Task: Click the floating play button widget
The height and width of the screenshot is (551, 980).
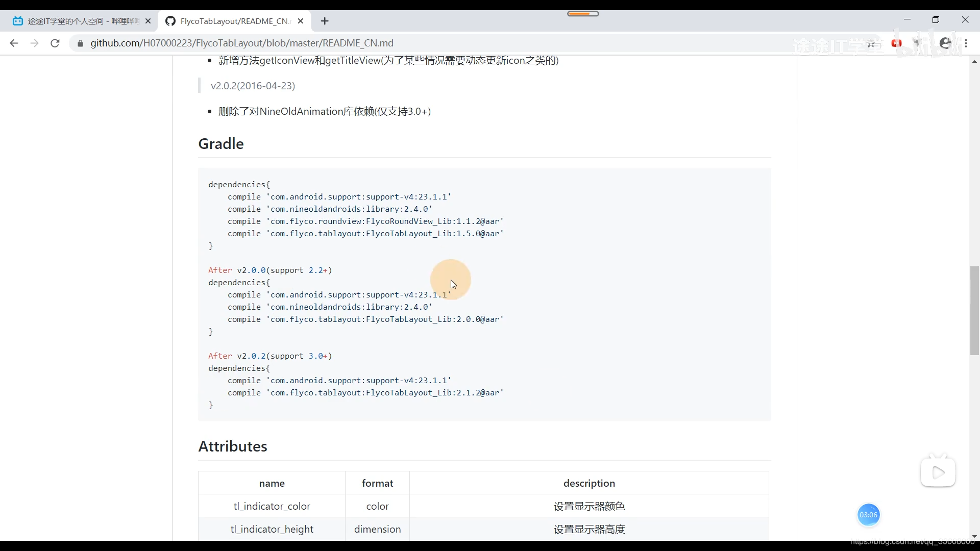Action: pos(938,472)
